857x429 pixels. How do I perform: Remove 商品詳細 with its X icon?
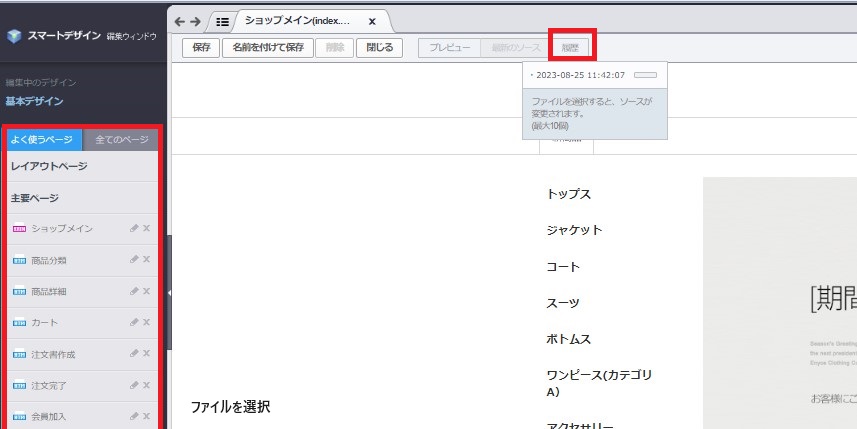click(x=146, y=291)
